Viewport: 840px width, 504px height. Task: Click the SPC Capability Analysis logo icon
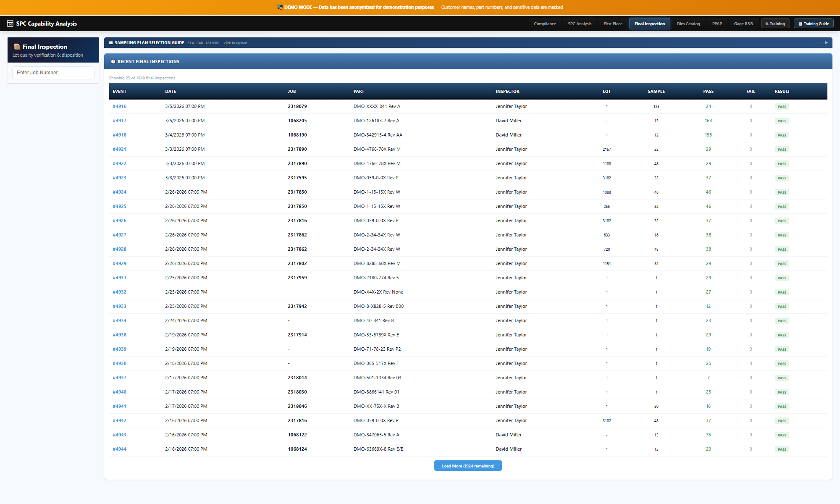pyautogui.click(x=10, y=24)
